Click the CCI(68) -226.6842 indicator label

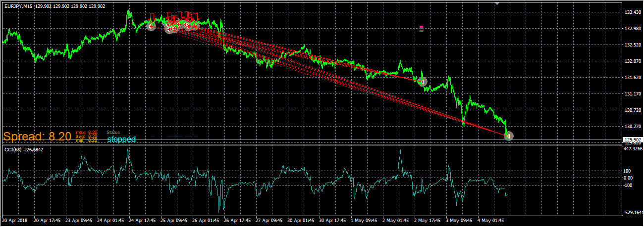[24, 149]
